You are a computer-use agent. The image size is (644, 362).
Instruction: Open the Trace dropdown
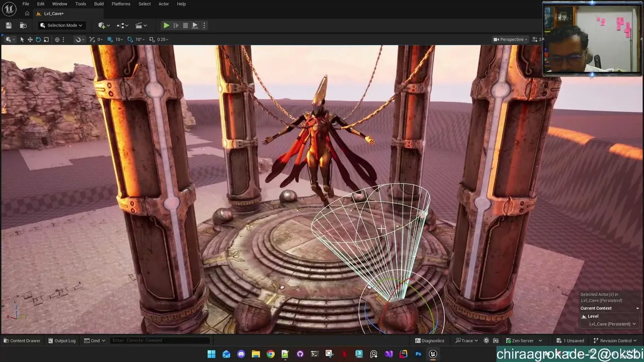click(466, 340)
